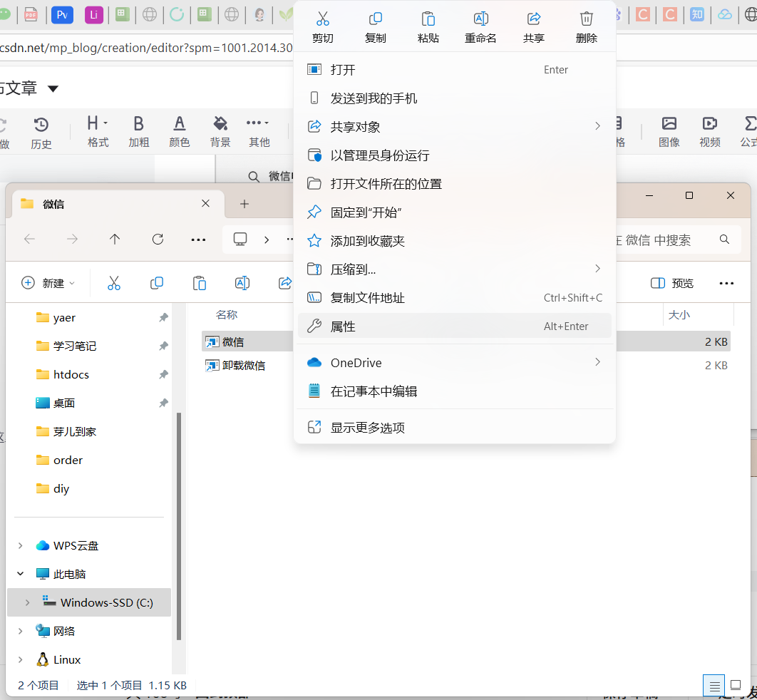This screenshot has width=757, height=700.
Task: Select 添加到收藏夹 menu entry
Action: pyautogui.click(x=454, y=241)
